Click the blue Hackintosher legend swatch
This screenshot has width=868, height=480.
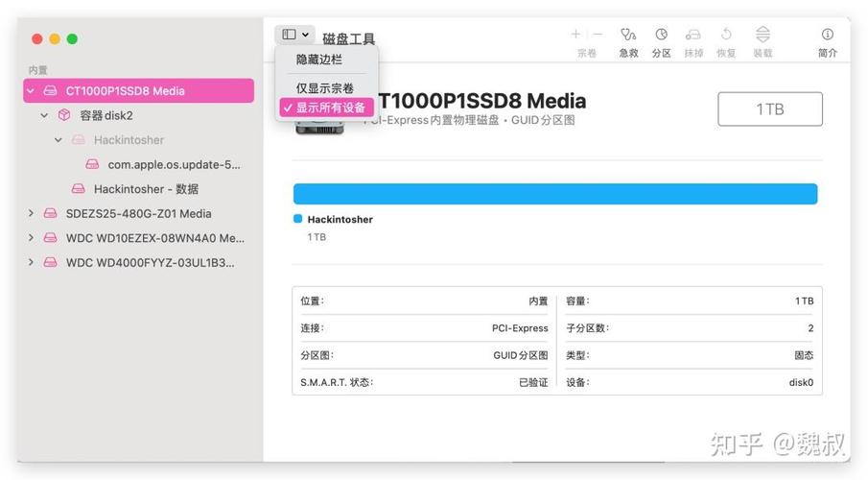pos(298,218)
